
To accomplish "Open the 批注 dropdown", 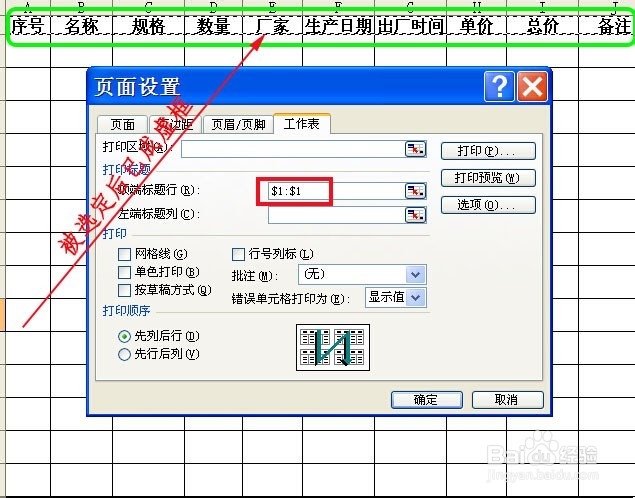I will click(x=416, y=275).
